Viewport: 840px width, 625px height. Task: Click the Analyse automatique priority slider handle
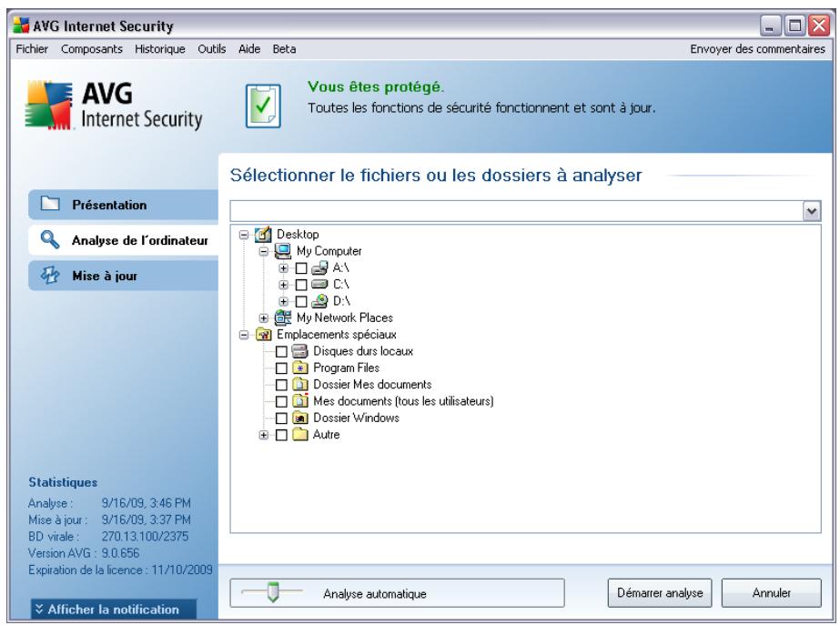(x=273, y=592)
